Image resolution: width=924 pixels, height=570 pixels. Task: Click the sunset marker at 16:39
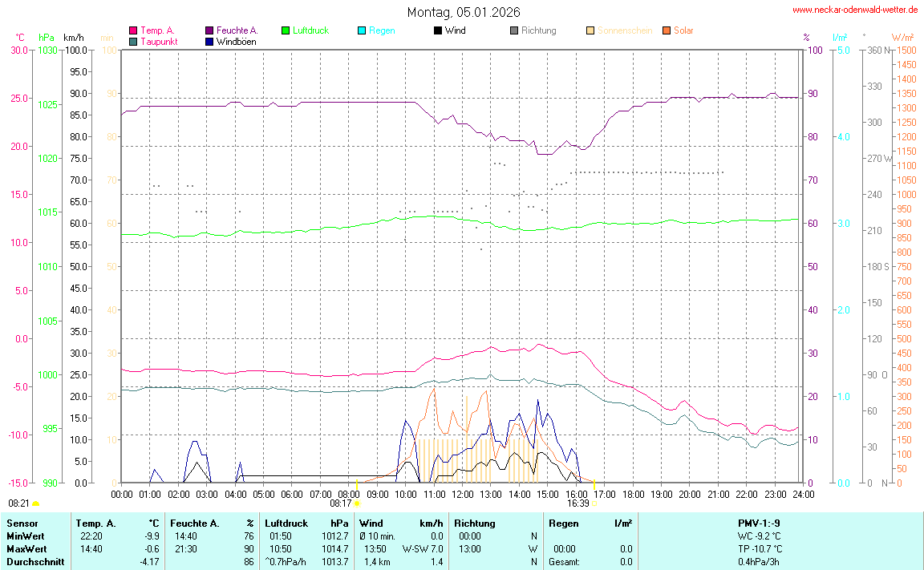[x=594, y=503]
